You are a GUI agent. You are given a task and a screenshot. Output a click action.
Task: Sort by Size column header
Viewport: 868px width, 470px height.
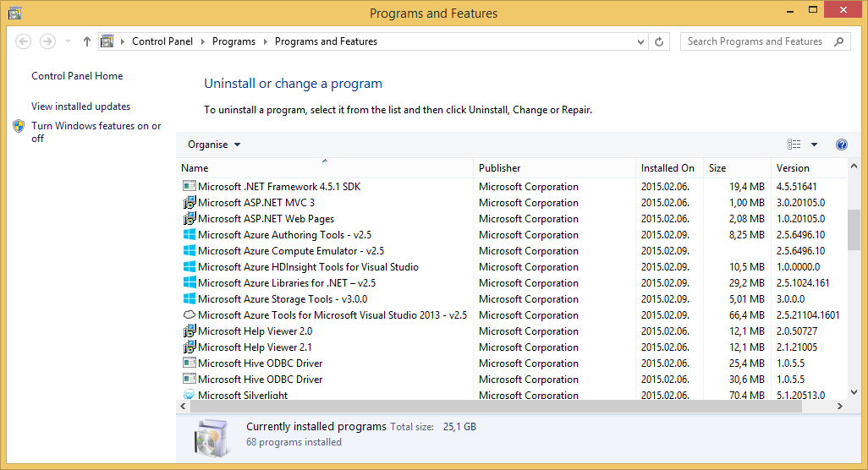click(x=717, y=168)
